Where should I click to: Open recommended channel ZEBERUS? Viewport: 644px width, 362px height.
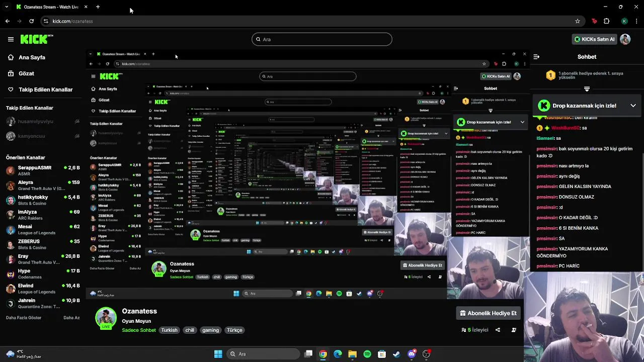point(43,244)
